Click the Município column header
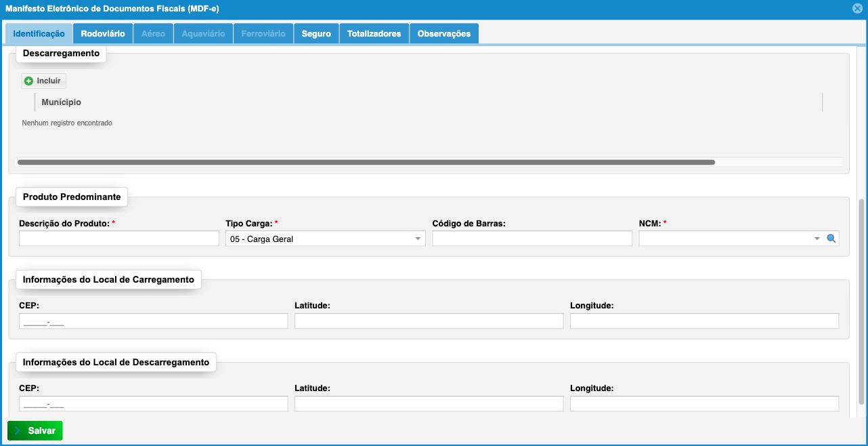Screen dimensions: 868x446 (62, 102)
